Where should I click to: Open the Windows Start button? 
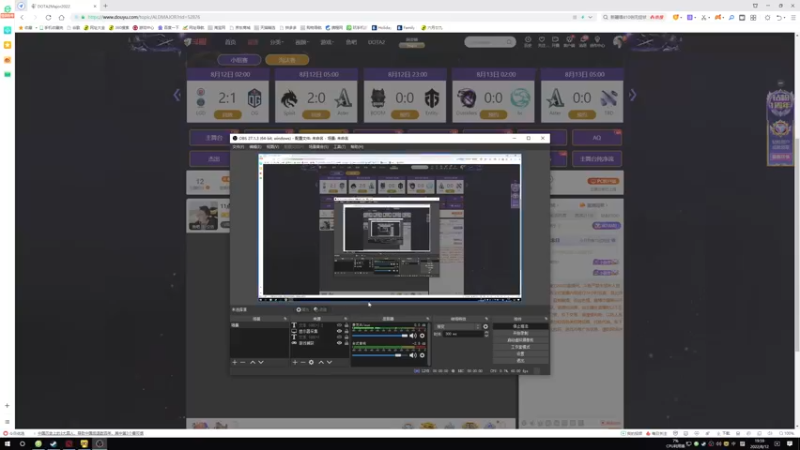point(7,444)
